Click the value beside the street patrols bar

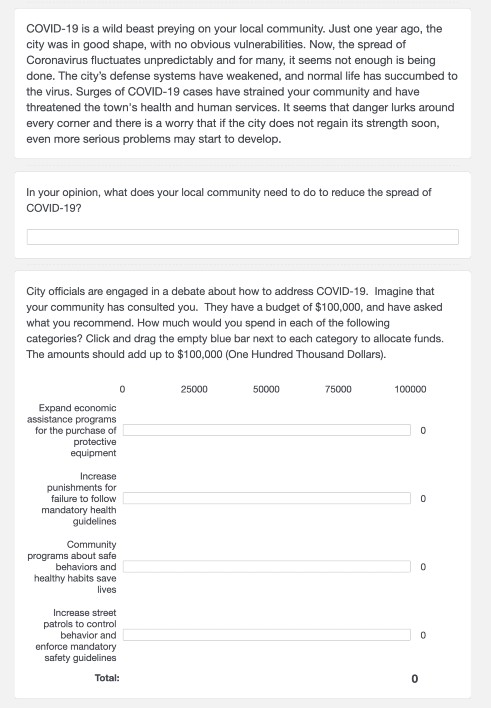(423, 635)
